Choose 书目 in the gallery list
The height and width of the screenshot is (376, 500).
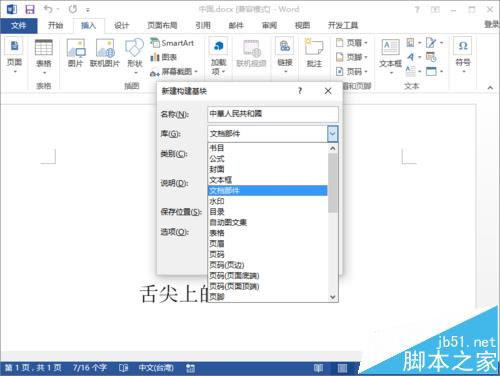coord(268,148)
